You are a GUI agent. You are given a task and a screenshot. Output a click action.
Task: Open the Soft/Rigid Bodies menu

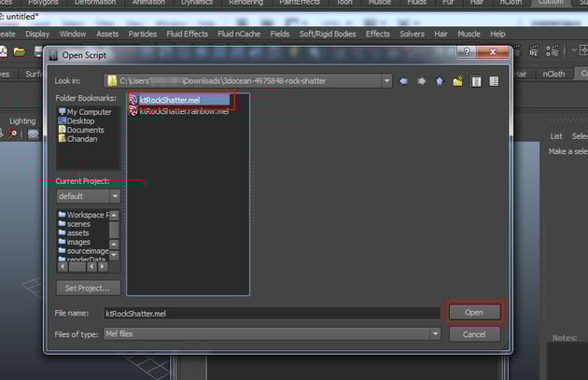click(x=328, y=35)
